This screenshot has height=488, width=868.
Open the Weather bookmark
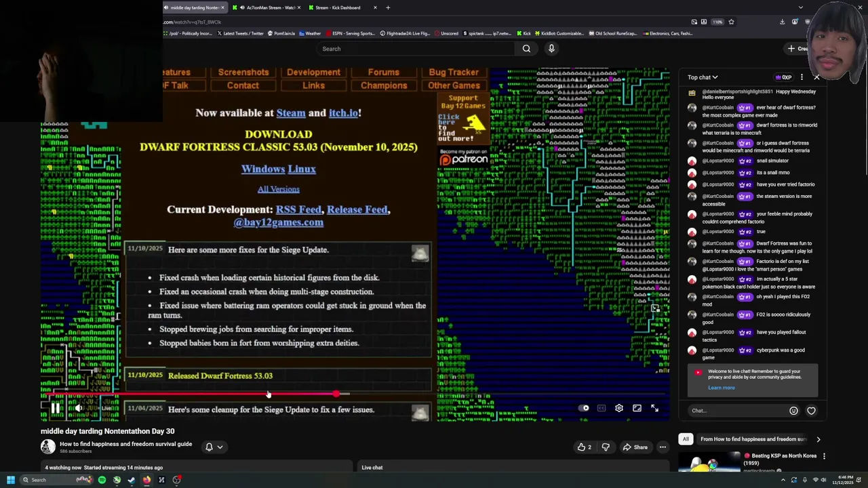coord(309,33)
